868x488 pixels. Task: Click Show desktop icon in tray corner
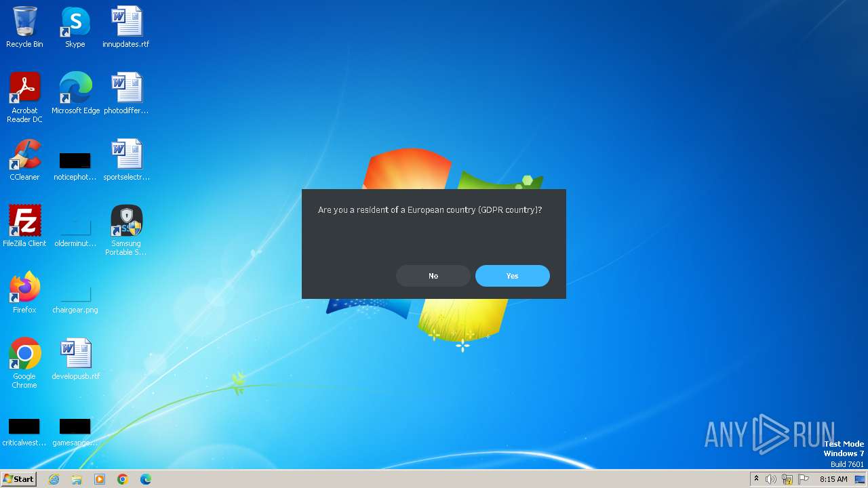click(x=861, y=479)
